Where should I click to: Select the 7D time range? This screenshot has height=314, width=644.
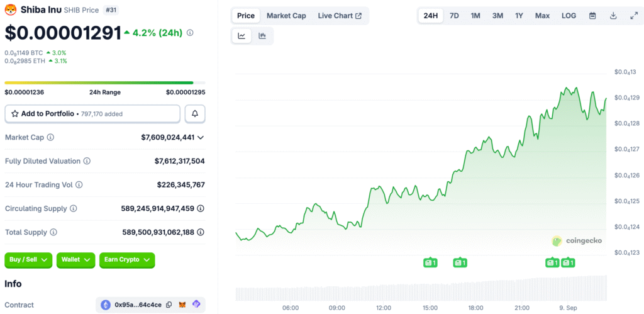pos(454,16)
